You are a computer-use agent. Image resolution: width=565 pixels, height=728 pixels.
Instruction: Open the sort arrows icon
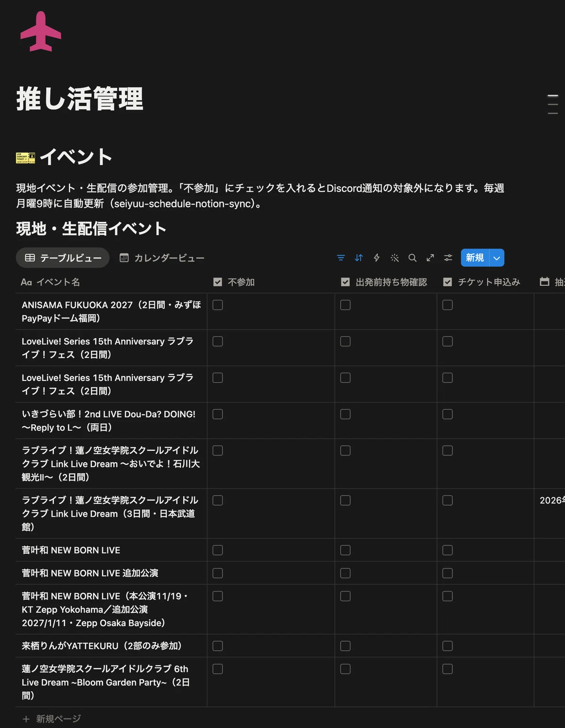tap(359, 258)
